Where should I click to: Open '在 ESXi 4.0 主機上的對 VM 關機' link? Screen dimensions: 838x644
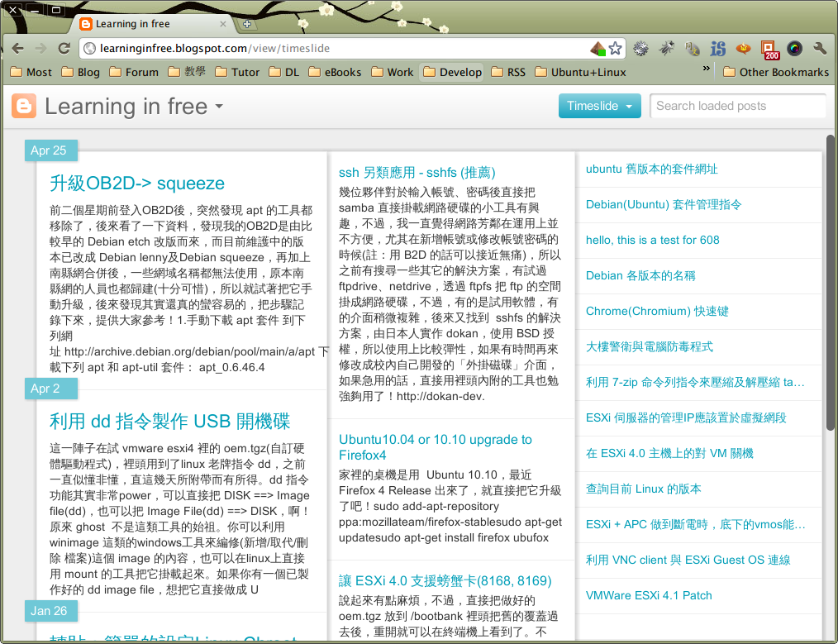click(x=669, y=453)
